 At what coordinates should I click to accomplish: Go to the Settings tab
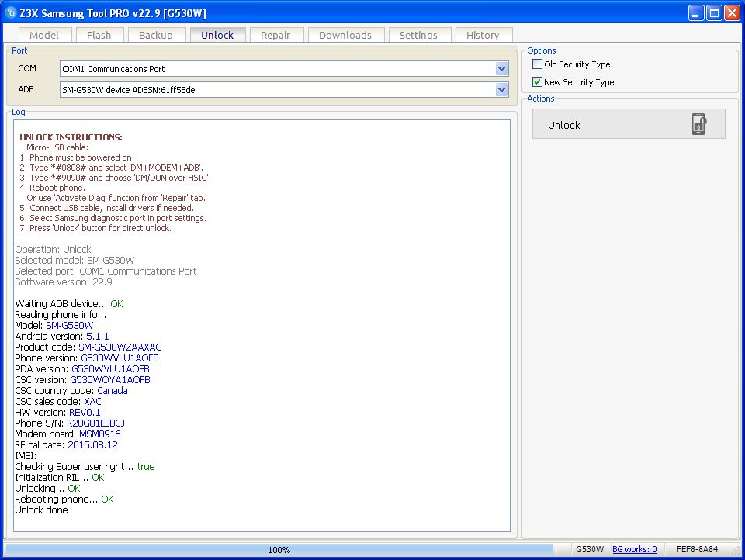[418, 35]
